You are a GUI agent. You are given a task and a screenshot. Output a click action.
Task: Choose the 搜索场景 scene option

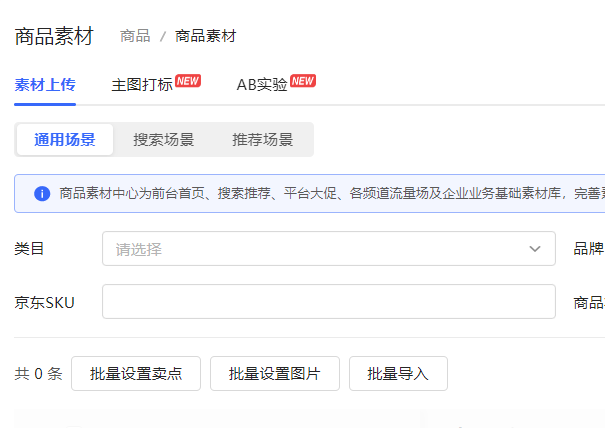[164, 140]
